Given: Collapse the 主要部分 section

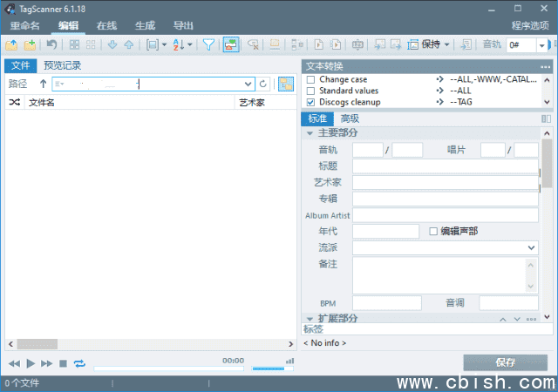Looking at the screenshot, I should tap(310, 133).
